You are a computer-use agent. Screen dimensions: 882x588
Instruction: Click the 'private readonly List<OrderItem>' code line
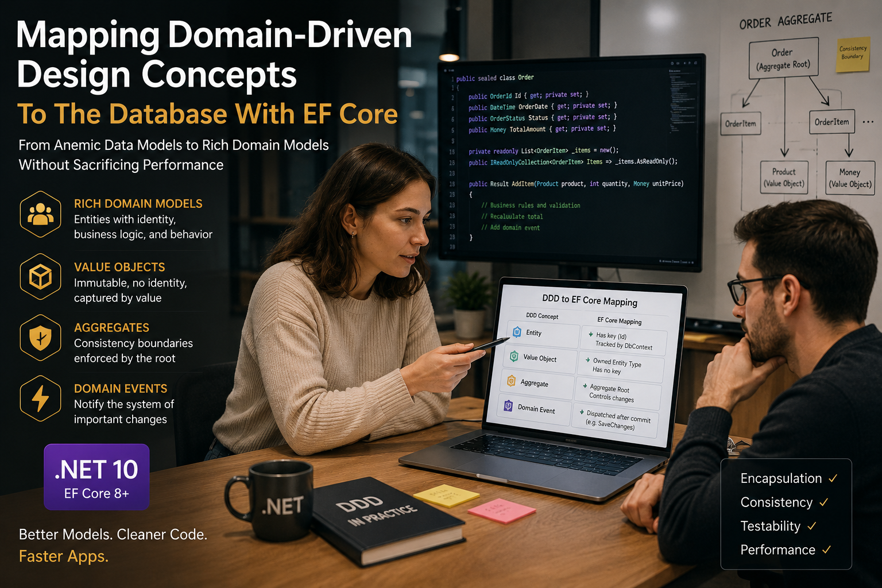tap(544, 151)
